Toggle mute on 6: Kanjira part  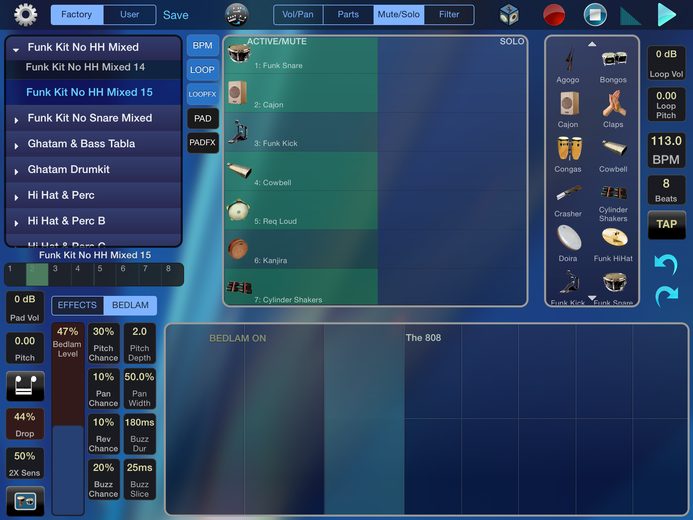(x=301, y=249)
